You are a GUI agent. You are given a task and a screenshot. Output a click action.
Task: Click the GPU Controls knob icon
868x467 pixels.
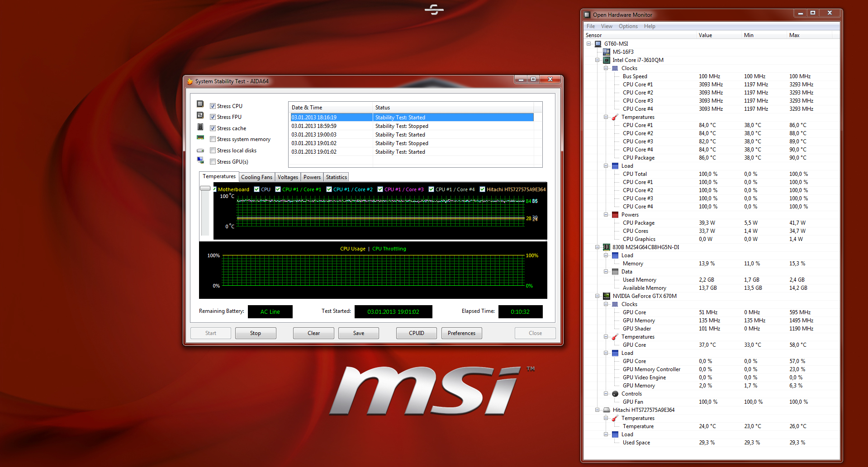[x=615, y=394]
